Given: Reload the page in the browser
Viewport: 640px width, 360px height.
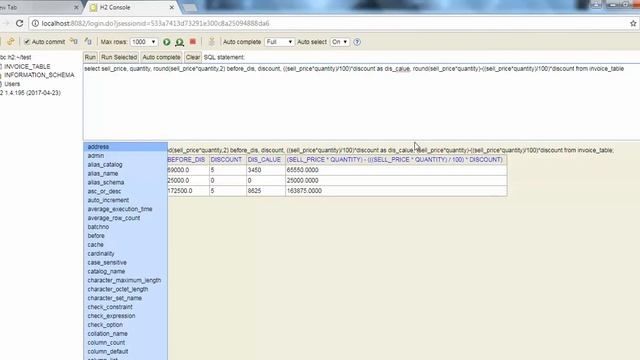Looking at the screenshot, I should click(x=19, y=23).
